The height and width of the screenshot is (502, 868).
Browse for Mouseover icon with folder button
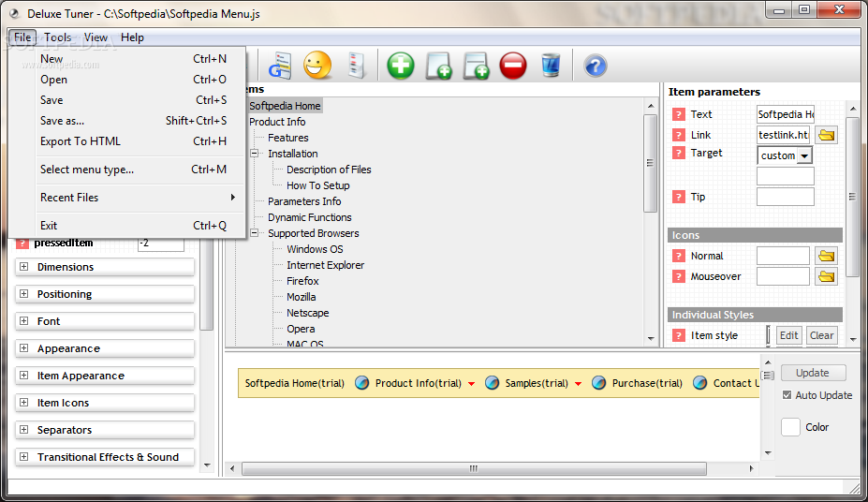coord(826,276)
